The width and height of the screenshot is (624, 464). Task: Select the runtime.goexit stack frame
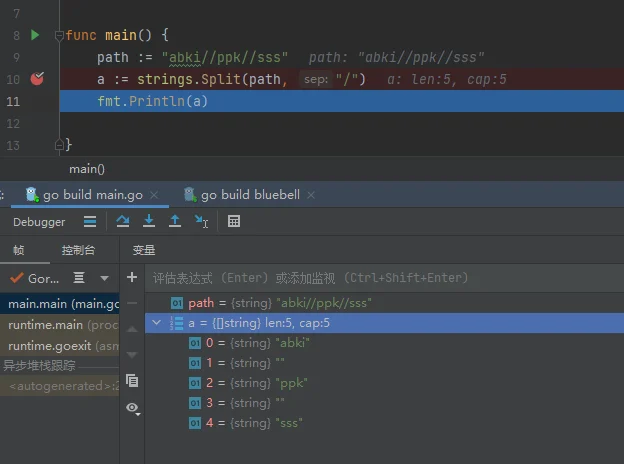(60, 346)
